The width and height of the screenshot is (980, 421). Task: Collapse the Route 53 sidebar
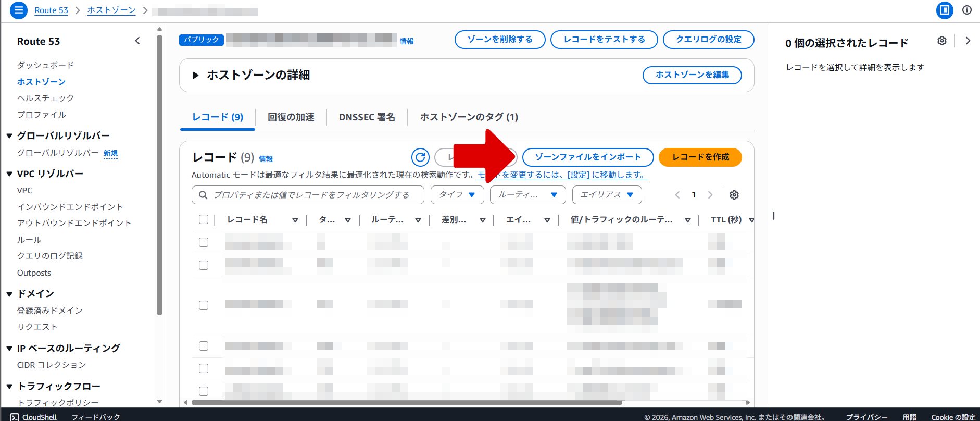[137, 41]
